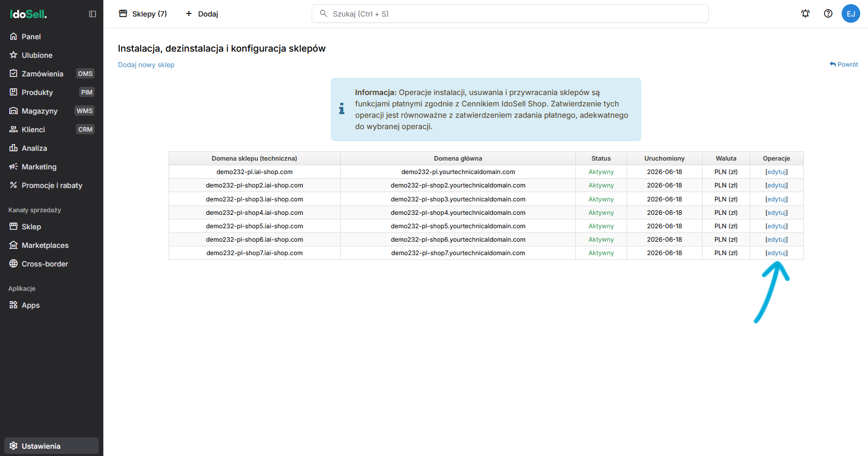Click the Dodaj plus button
The height and width of the screenshot is (456, 868).
[202, 14]
